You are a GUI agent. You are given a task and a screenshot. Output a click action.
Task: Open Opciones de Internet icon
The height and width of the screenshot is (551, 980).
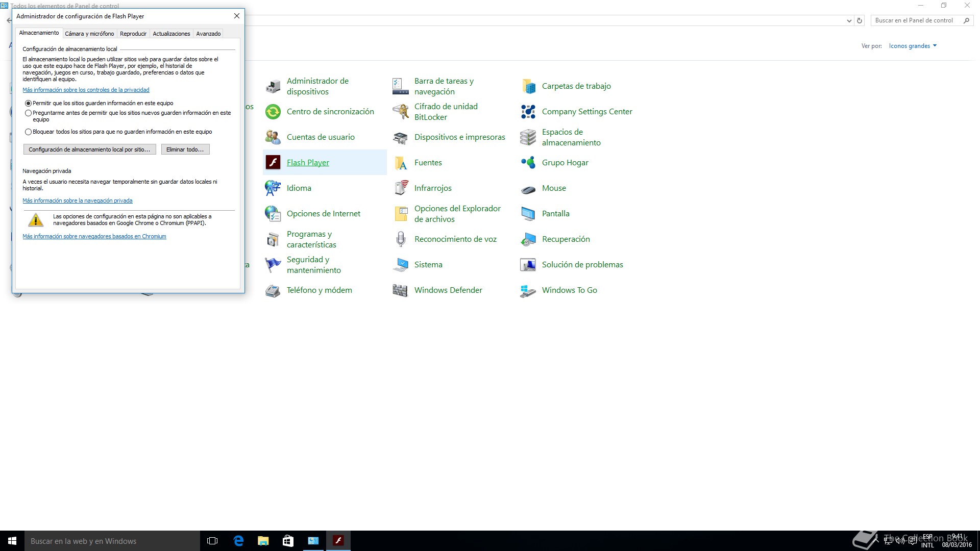pos(273,214)
